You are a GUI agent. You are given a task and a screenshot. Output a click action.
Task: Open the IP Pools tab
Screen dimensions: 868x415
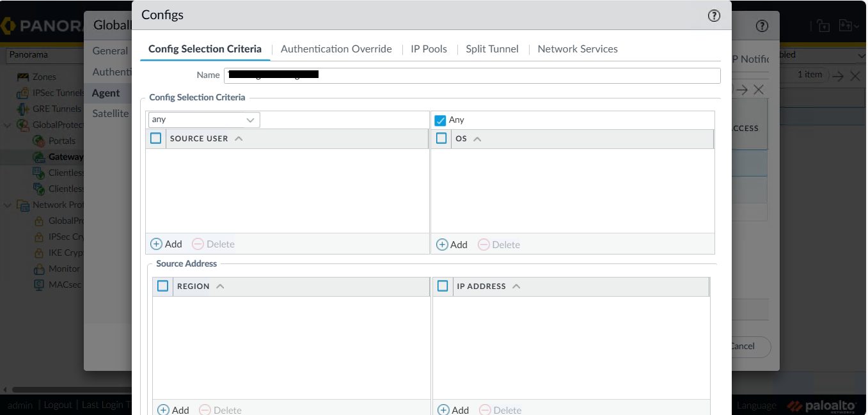[429, 49]
